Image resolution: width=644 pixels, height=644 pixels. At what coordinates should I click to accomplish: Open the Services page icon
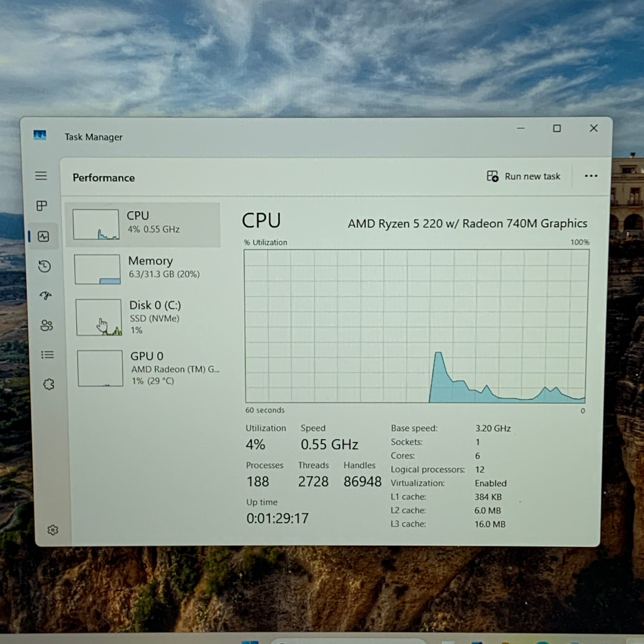[49, 384]
